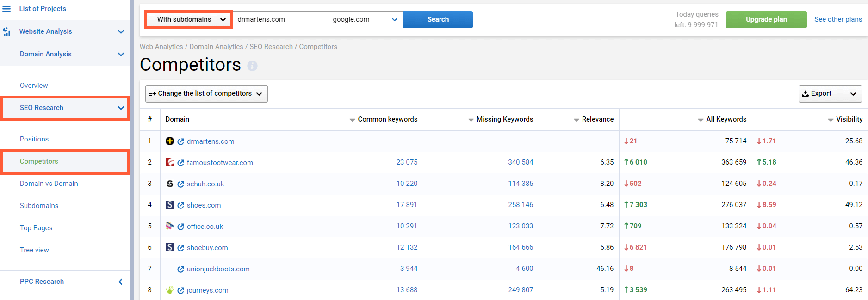Screen dimensions: 868x300
Task: Open famousfootwear.com domain link
Action: click(x=220, y=163)
